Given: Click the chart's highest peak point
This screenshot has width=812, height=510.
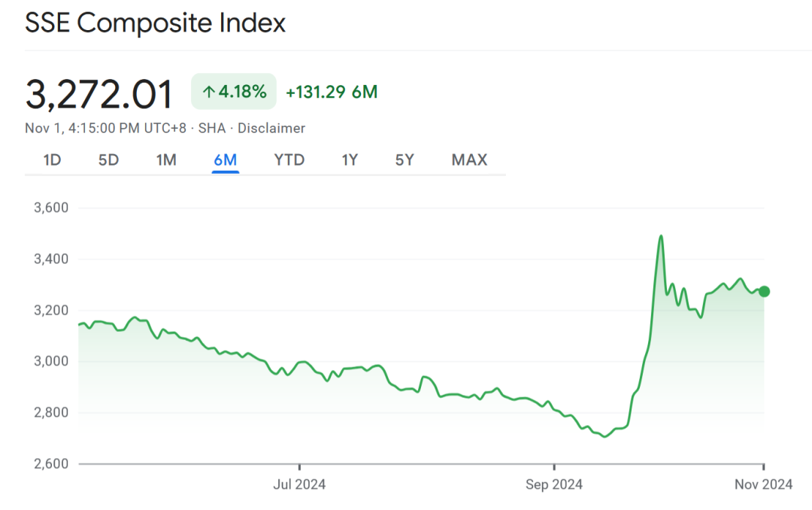Looking at the screenshot, I should pyautogui.click(x=661, y=236).
